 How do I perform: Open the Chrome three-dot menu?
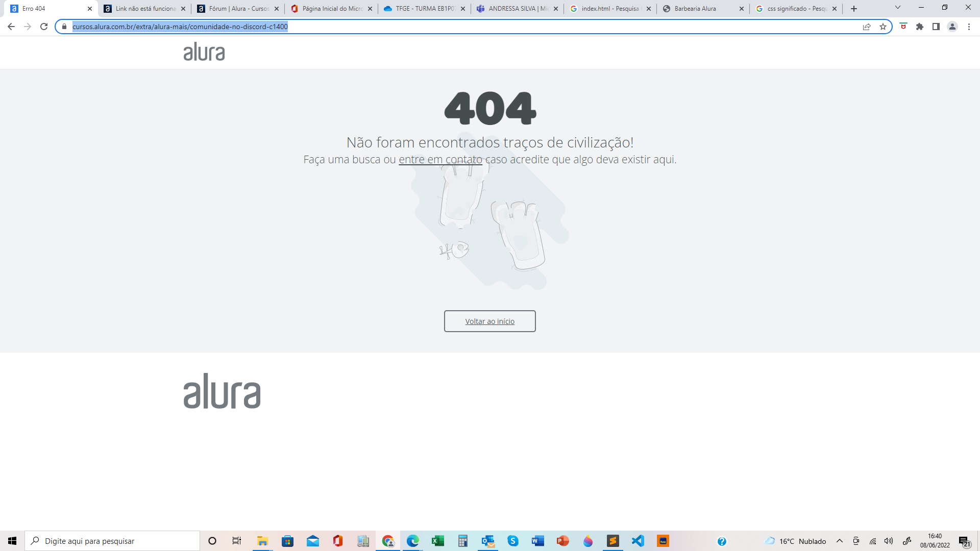[x=969, y=27]
